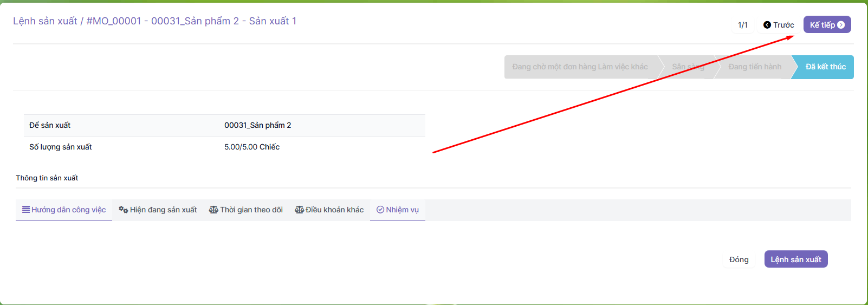Click the #MO_00001 breadcrumb title

[x=191, y=21]
